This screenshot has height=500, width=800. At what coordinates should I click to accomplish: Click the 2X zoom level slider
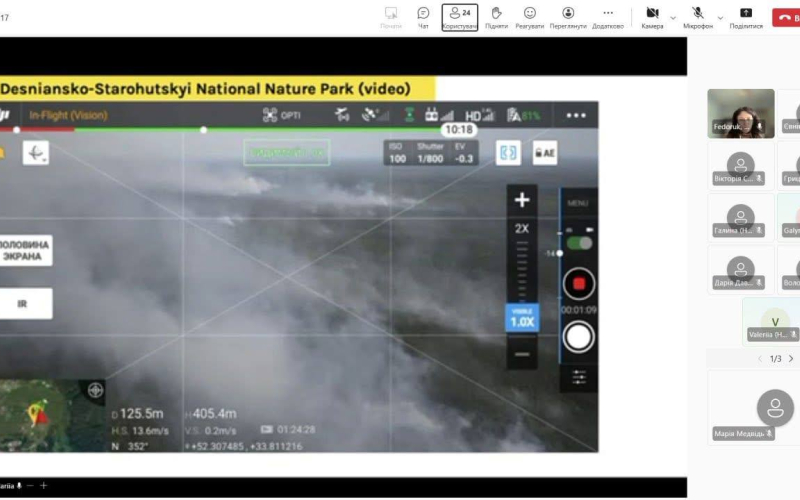(x=521, y=229)
